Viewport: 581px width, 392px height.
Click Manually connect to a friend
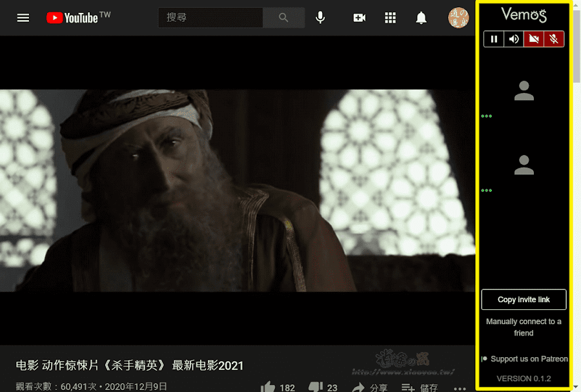click(524, 327)
